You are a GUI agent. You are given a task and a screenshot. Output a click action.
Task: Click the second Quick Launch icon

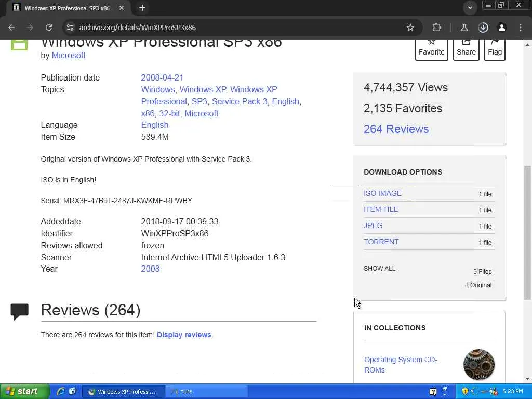[72, 392]
